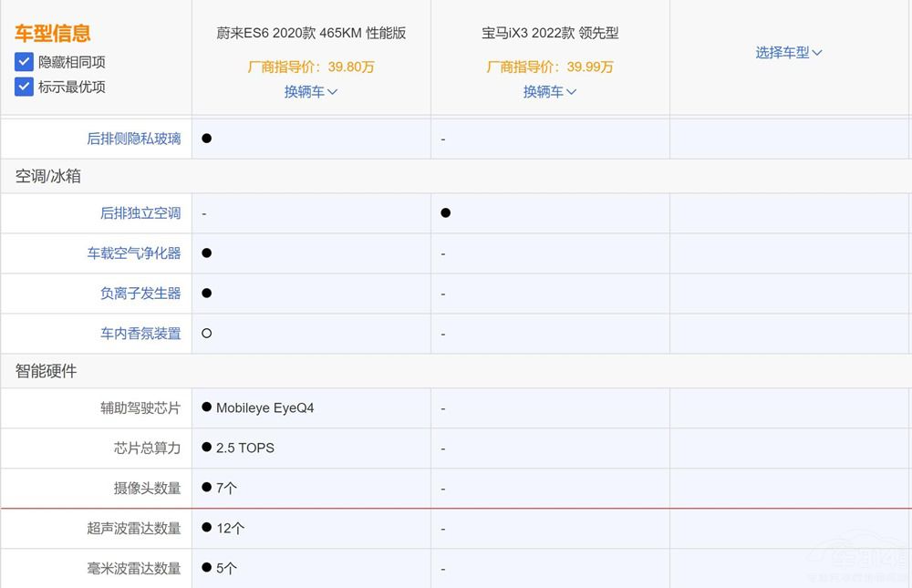Click the Mobileye EyeQ4 chip value
Image resolution: width=912 pixels, height=588 pixels.
point(264,408)
